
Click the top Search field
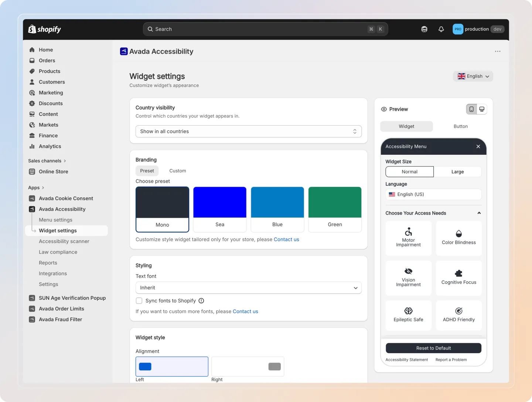265,29
